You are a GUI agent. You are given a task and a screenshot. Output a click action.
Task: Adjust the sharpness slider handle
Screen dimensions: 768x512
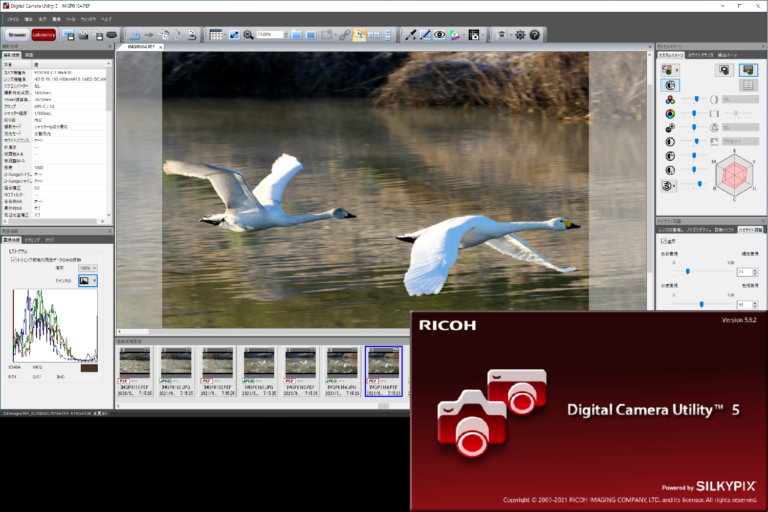[699, 184]
